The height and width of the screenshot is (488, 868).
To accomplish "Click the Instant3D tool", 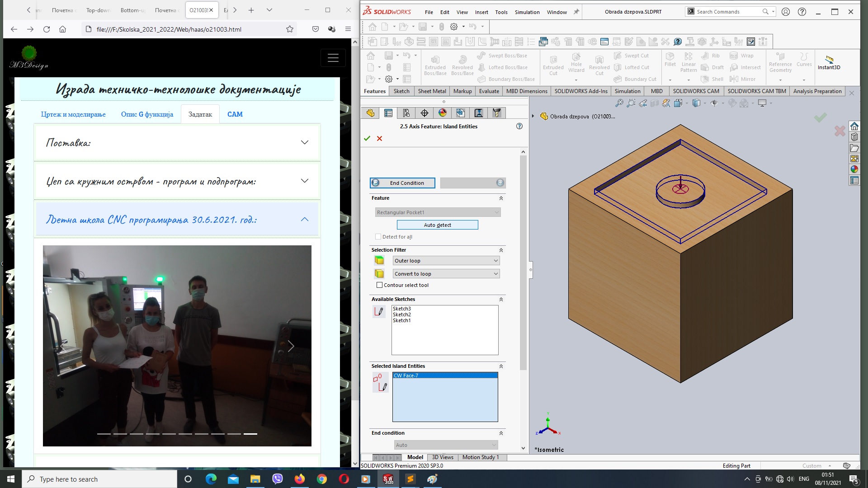I will [x=829, y=62].
